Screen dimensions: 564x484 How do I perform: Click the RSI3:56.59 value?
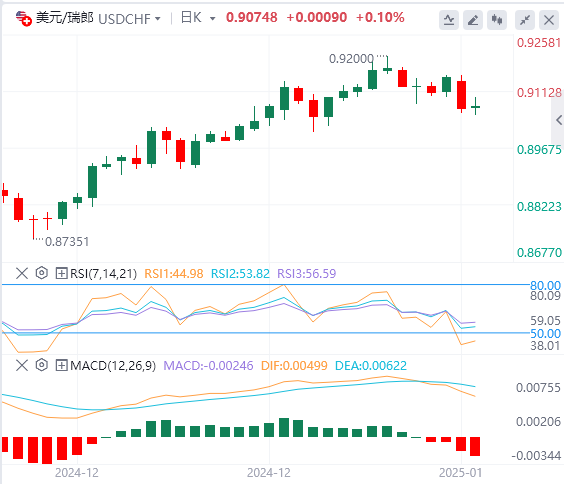coord(307,274)
